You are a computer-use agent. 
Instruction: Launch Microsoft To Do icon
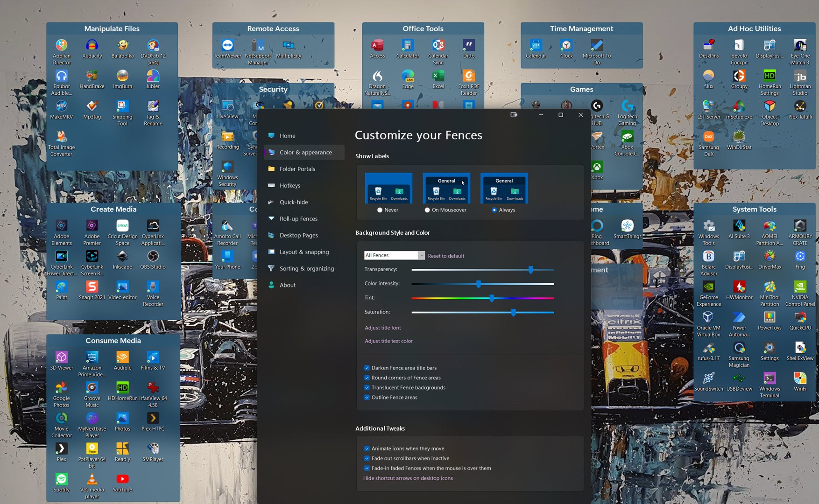(597, 52)
